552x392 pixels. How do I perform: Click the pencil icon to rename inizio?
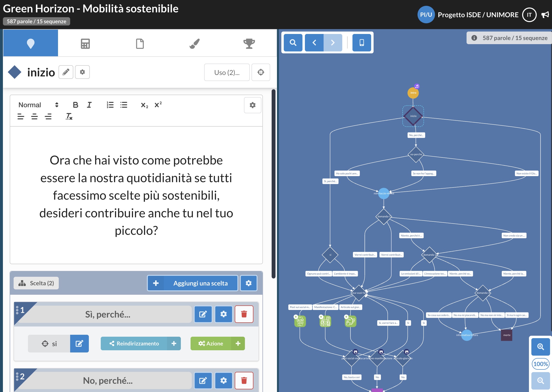[66, 72]
